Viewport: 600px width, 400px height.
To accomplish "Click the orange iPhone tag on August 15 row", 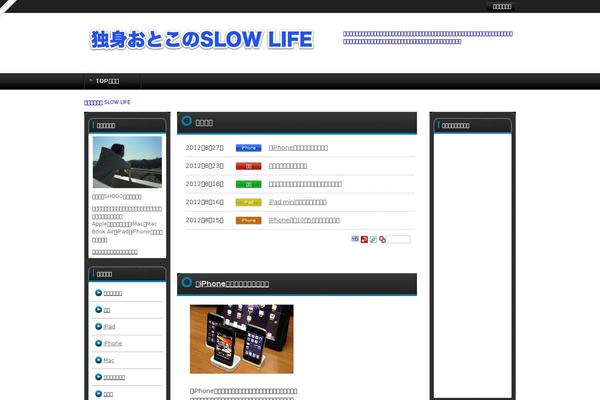I will [248, 220].
